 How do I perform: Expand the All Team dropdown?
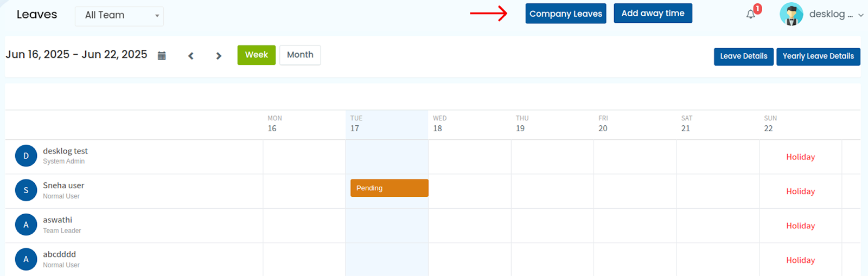pyautogui.click(x=119, y=16)
